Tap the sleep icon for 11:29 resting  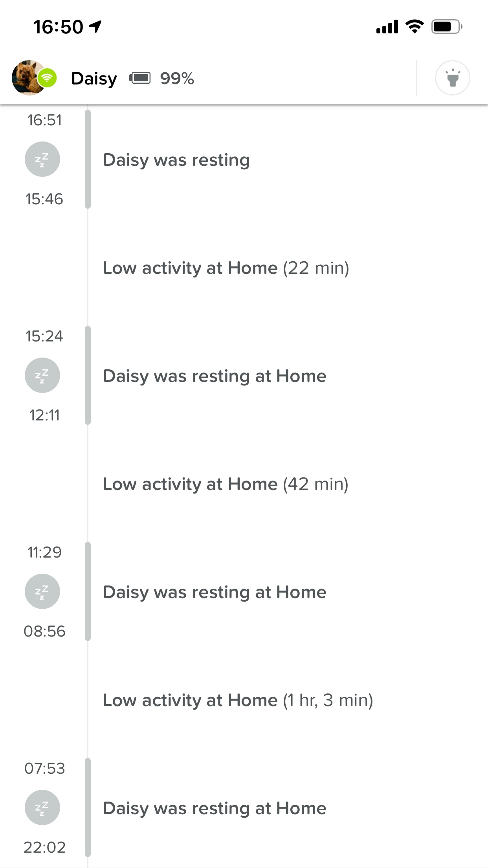coord(42,591)
